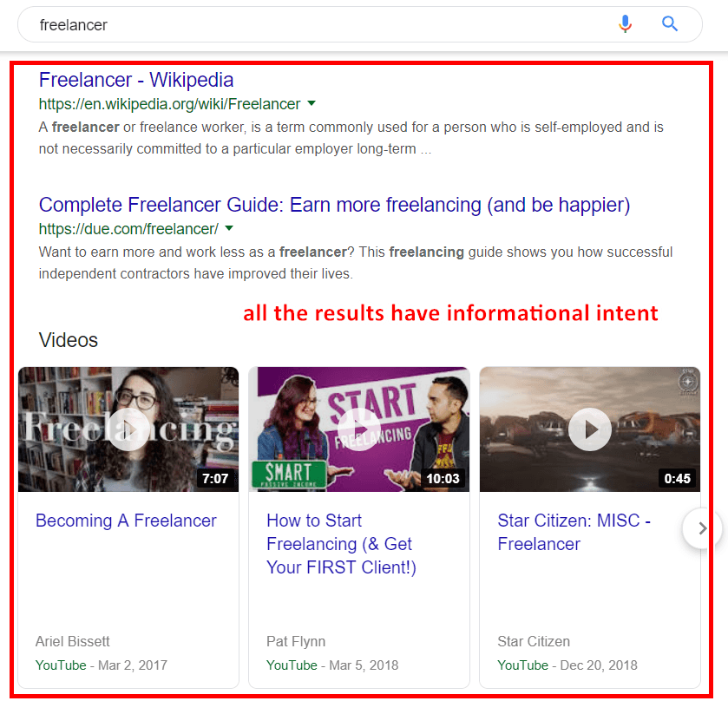Screen dimensions: 728x701
Task: Click the 7:07 duration badge thumbnail
Action: click(214, 478)
